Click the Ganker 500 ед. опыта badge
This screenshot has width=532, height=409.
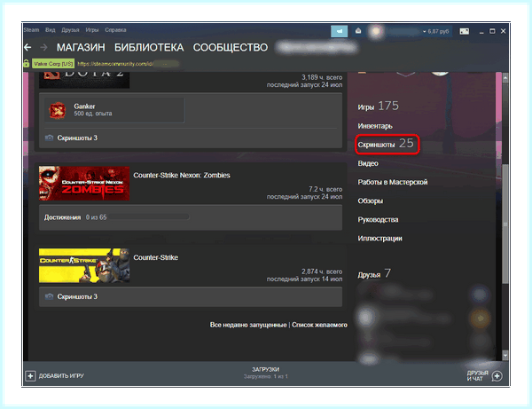pyautogui.click(x=114, y=110)
